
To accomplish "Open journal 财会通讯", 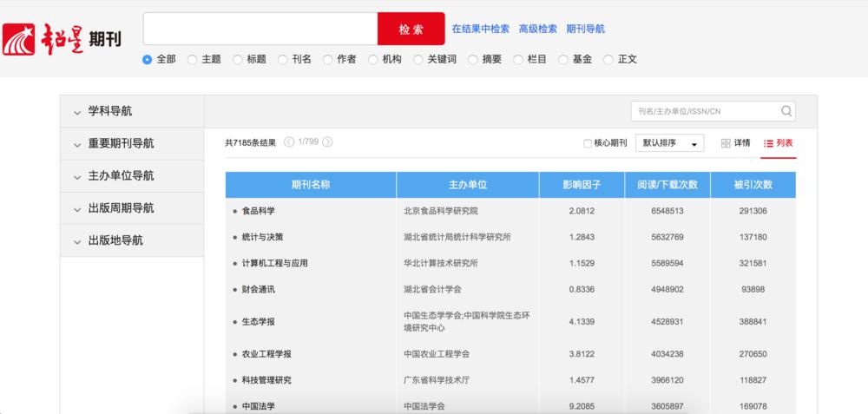I will pos(258,290).
